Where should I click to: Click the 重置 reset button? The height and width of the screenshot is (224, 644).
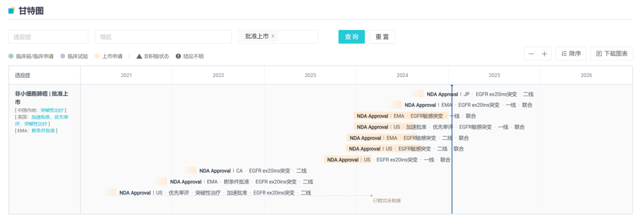(382, 36)
